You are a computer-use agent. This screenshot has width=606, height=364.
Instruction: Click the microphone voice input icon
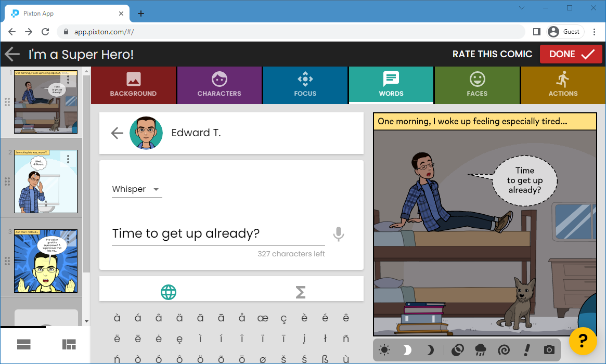(339, 234)
